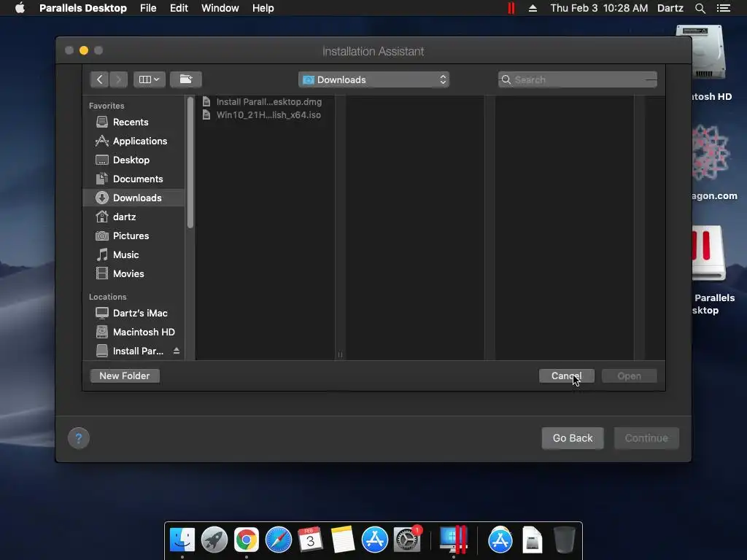747x560 pixels.
Task: Open the Apple menu
Action: [x=20, y=8]
